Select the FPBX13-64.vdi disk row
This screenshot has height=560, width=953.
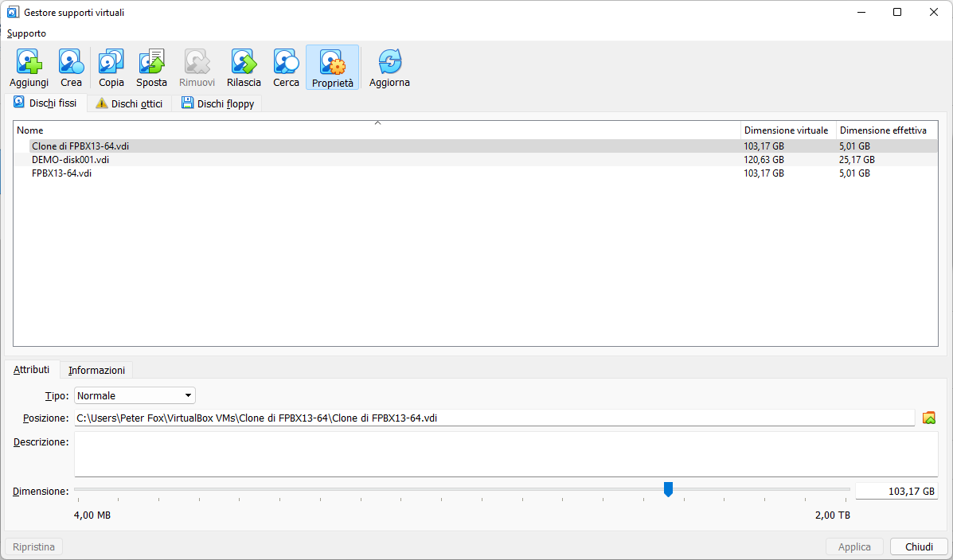475,173
